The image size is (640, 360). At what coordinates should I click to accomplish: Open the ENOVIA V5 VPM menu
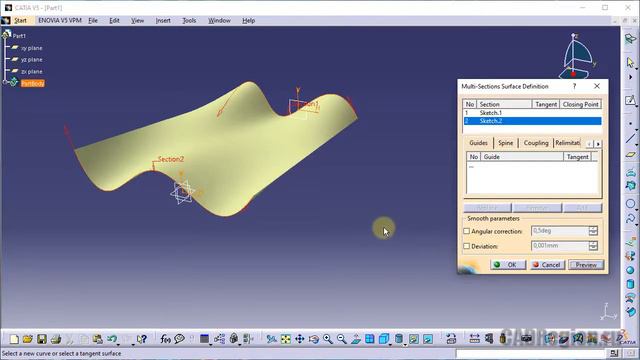click(60, 20)
